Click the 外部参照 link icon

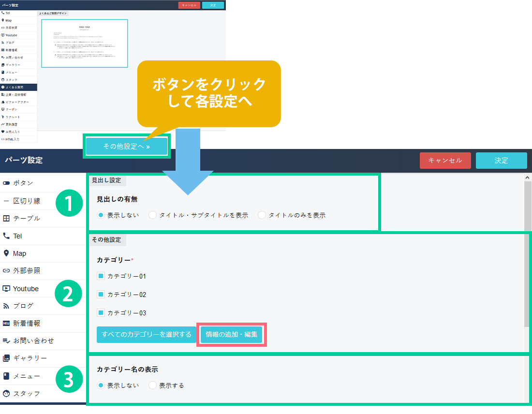6,271
